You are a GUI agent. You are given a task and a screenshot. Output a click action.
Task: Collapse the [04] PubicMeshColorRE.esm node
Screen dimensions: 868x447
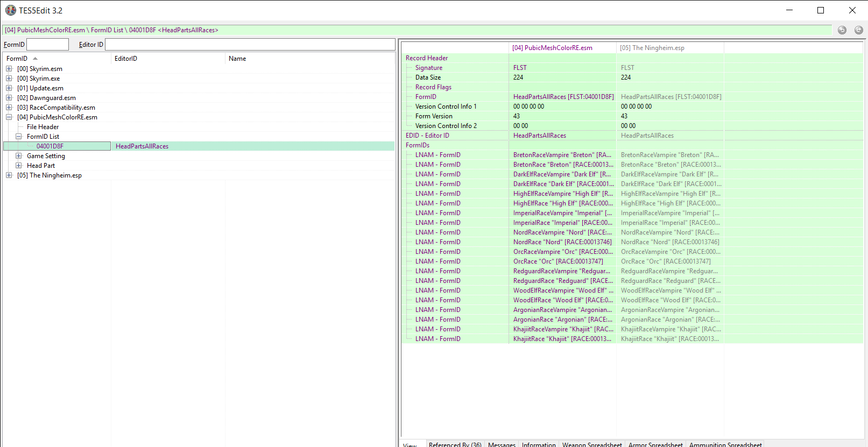(9, 117)
